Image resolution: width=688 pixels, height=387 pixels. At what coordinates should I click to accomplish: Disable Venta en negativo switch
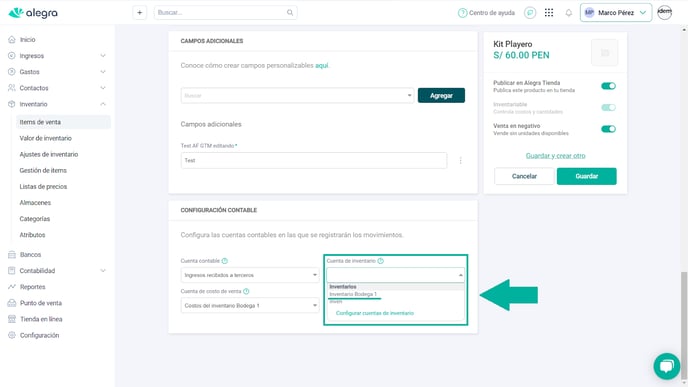point(608,129)
